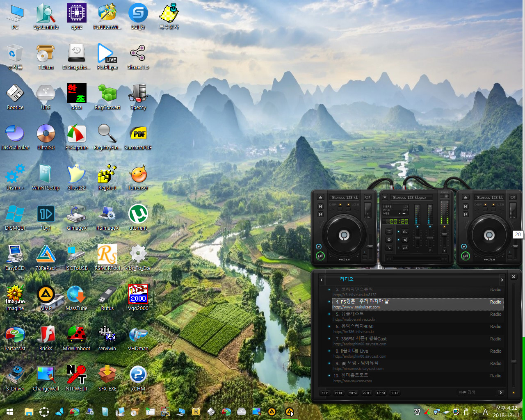Click the record button in center mixer

point(389,240)
